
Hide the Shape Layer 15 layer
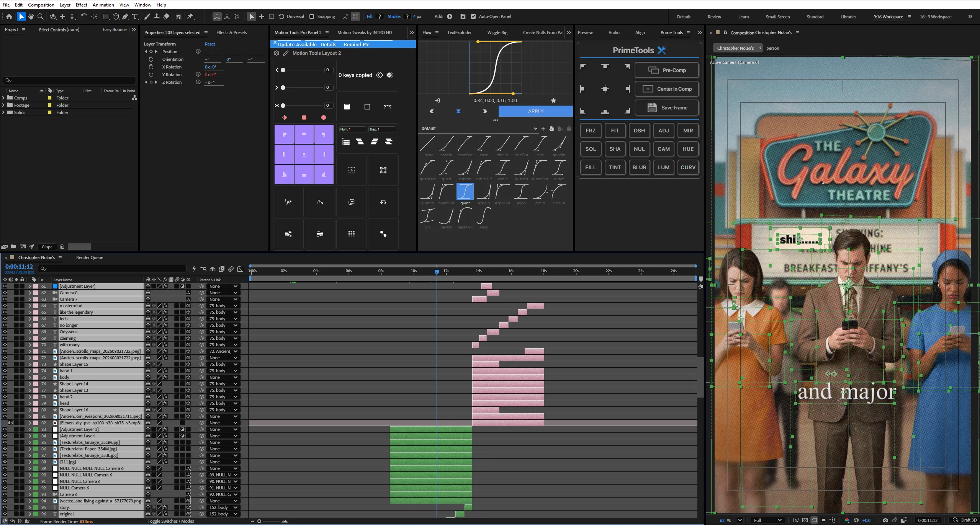coord(5,364)
